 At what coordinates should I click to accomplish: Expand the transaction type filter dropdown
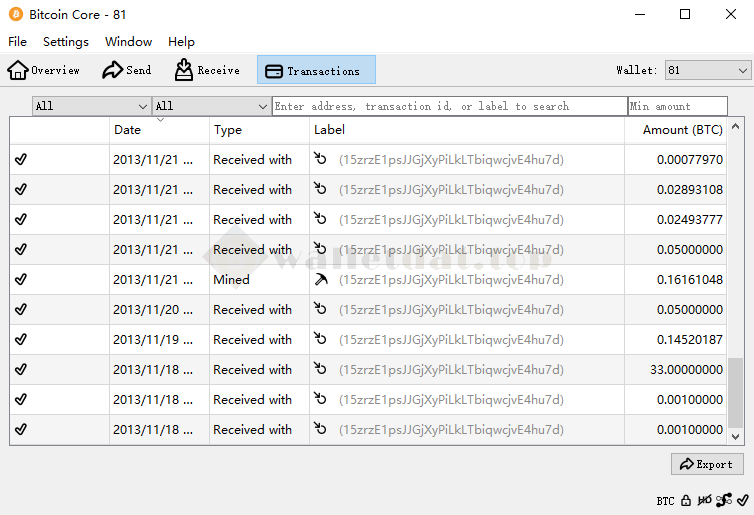pyautogui.click(x=211, y=106)
